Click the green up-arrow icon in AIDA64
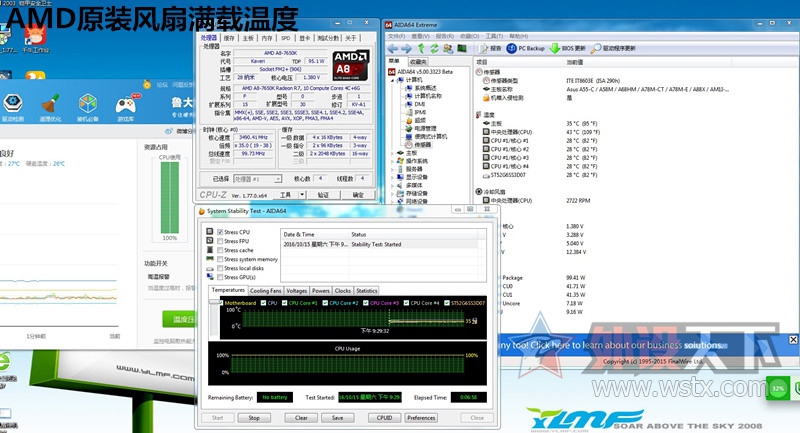This screenshot has height=433, width=800. click(421, 48)
